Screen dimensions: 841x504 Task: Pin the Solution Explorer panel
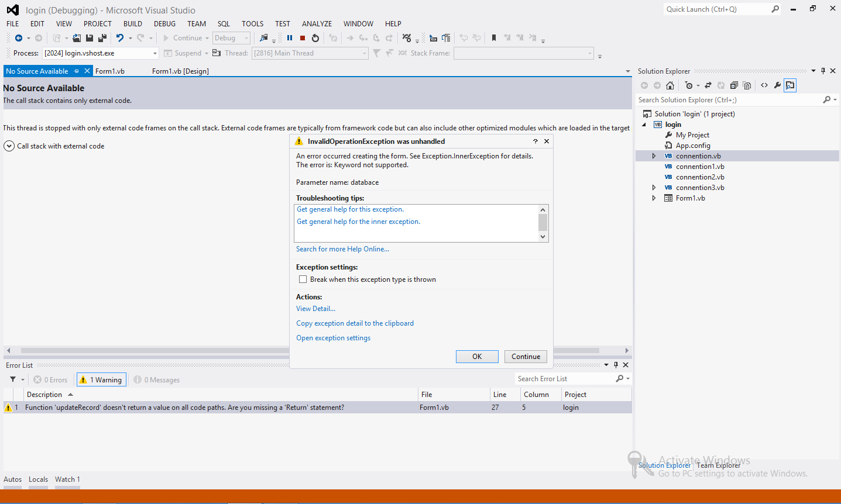[x=823, y=71]
